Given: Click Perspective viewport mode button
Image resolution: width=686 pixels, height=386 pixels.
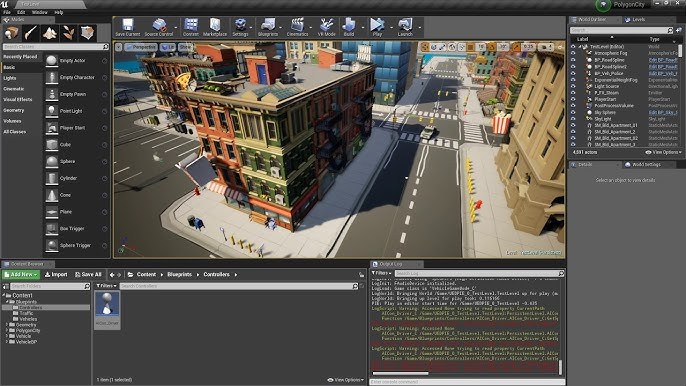Looking at the screenshot, I should click(x=141, y=47).
